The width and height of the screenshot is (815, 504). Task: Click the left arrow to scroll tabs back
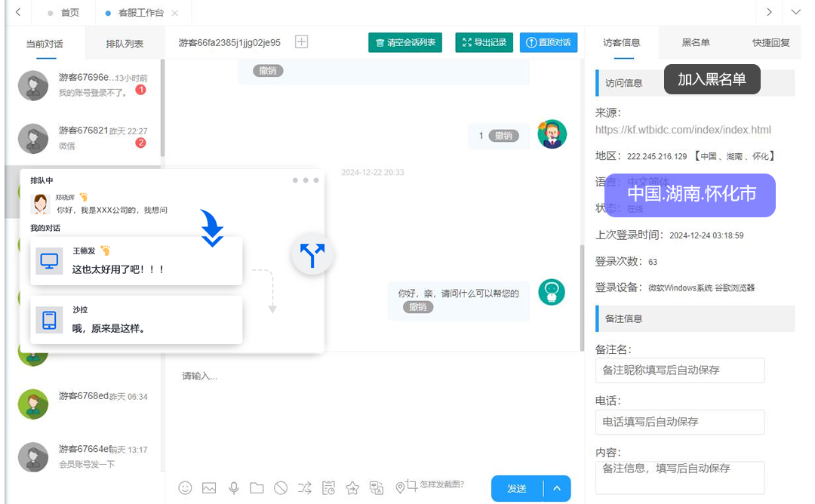18,12
